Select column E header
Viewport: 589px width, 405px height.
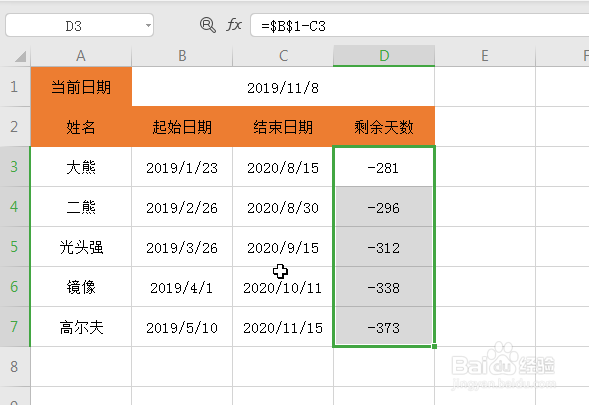click(x=485, y=56)
